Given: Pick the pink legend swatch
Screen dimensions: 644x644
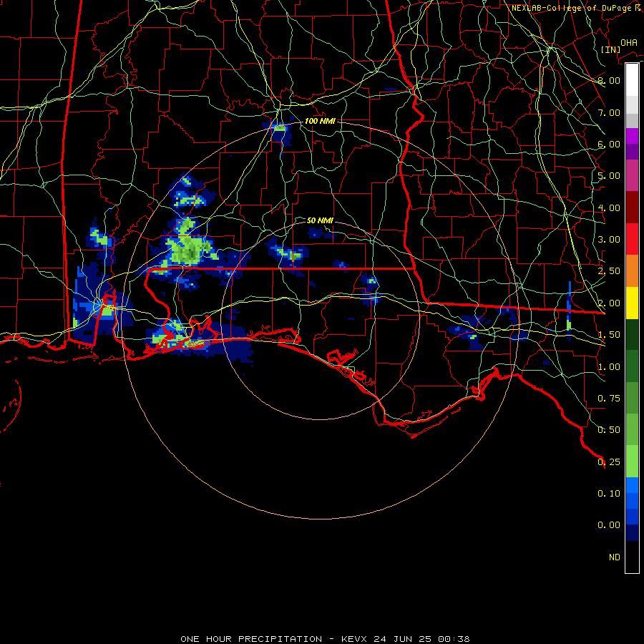Looking at the screenshot, I should (x=632, y=176).
